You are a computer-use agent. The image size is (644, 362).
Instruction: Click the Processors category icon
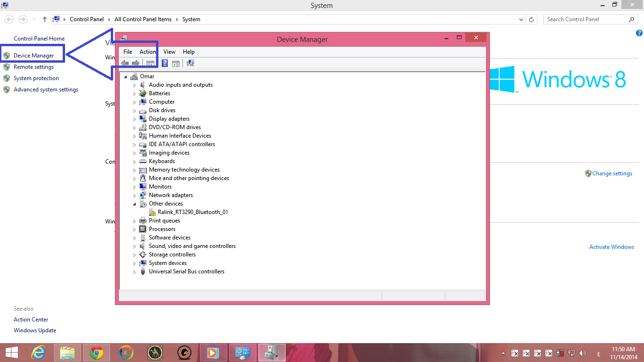pyautogui.click(x=143, y=229)
